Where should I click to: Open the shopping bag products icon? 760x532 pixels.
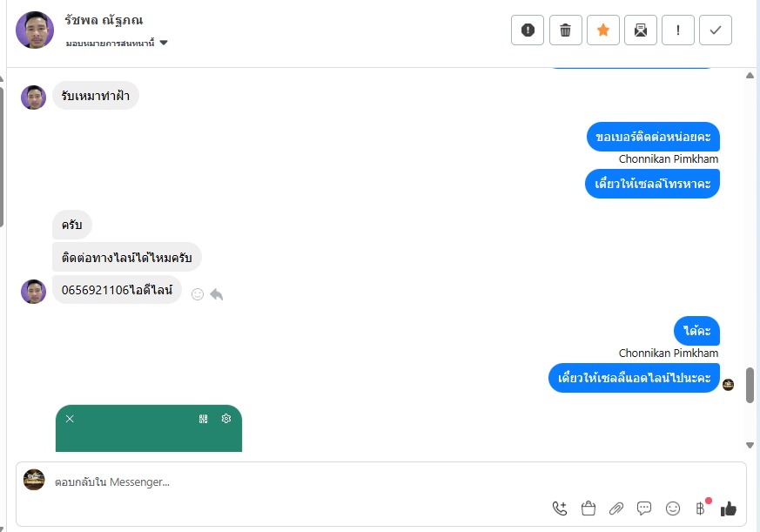click(588, 508)
